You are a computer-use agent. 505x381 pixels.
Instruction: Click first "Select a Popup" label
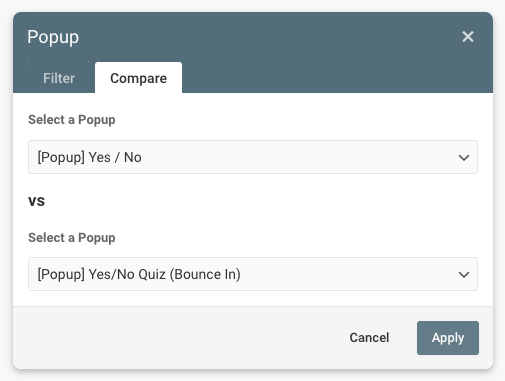pos(72,120)
